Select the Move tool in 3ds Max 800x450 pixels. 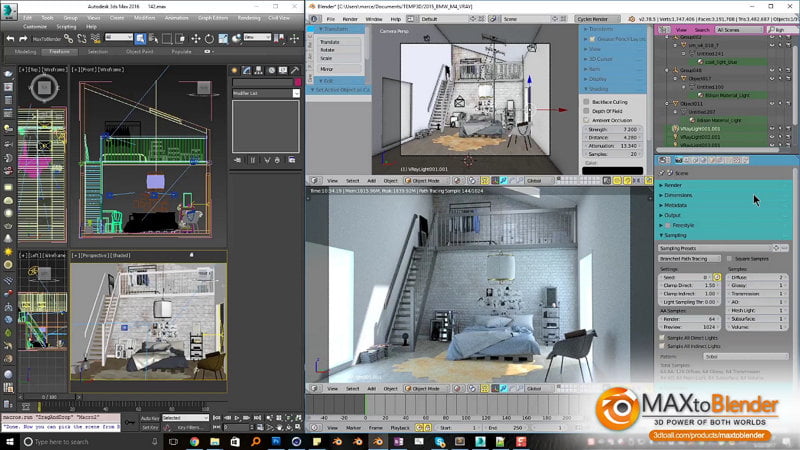click(196, 39)
